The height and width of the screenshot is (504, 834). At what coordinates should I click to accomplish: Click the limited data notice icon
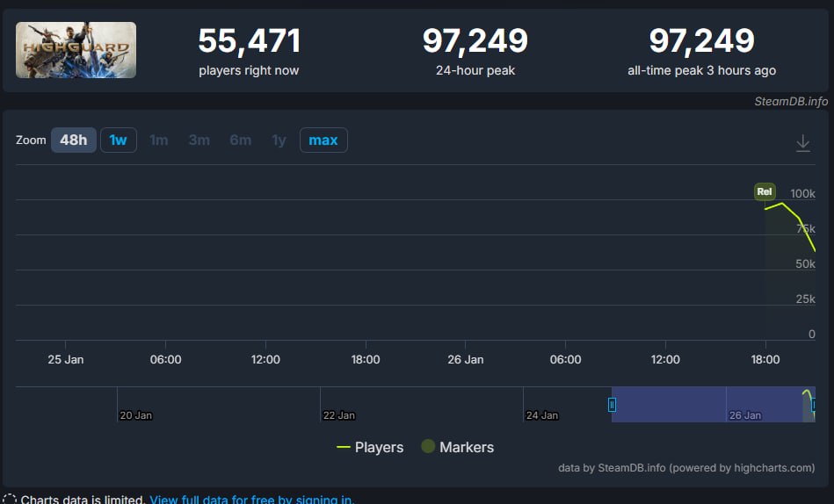point(9,499)
